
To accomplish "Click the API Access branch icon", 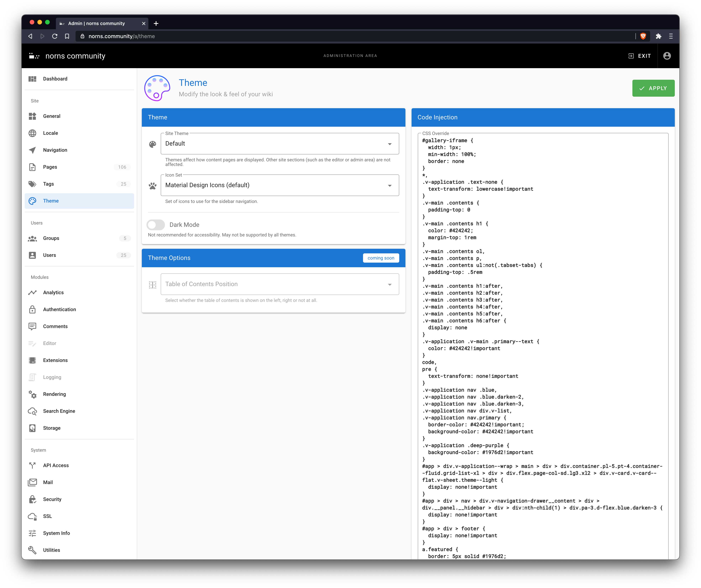I will [32, 465].
